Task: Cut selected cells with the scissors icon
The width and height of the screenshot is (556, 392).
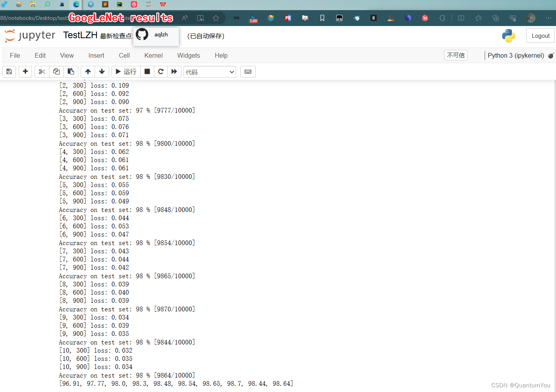Action: pyautogui.click(x=42, y=72)
